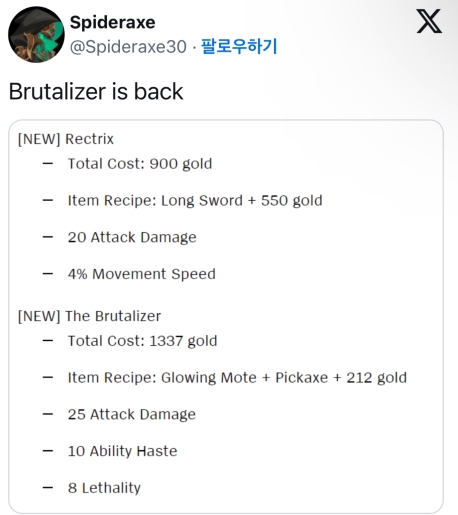
Task: Click the dash bullet before 8 Lethality
Action: point(48,488)
